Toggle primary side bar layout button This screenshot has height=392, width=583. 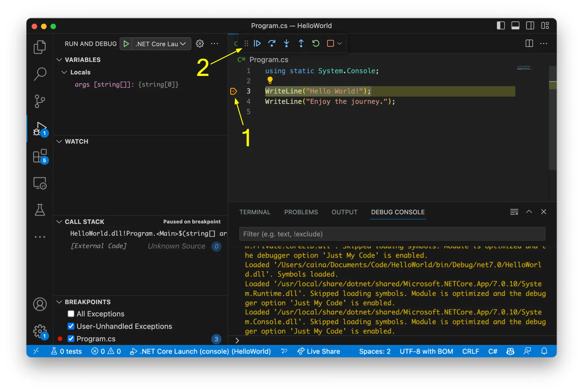click(x=501, y=26)
